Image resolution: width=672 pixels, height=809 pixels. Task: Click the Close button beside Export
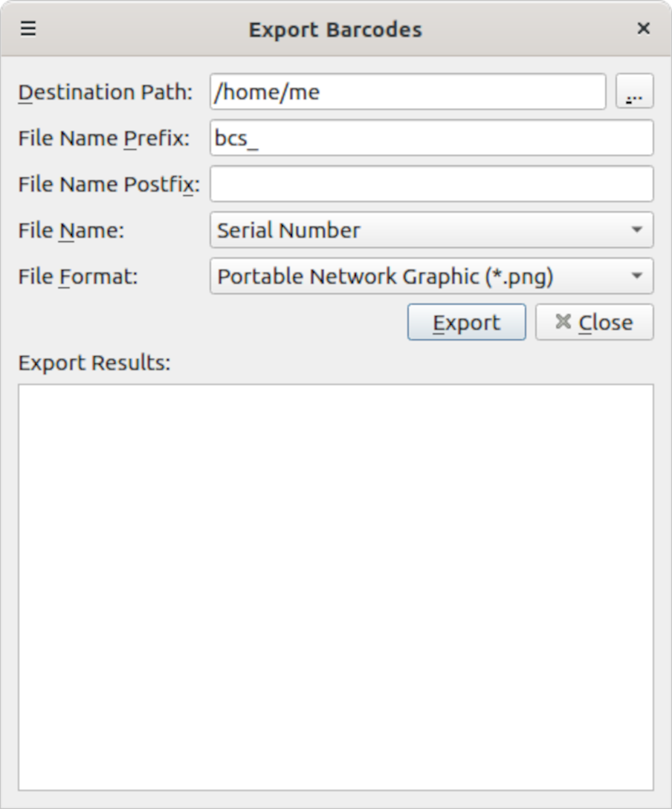click(x=594, y=323)
